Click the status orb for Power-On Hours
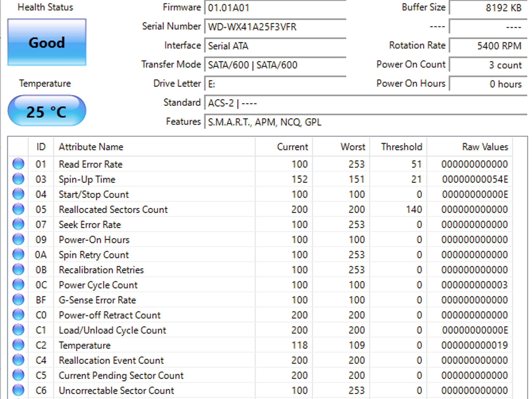532x399 pixels. pyautogui.click(x=18, y=239)
